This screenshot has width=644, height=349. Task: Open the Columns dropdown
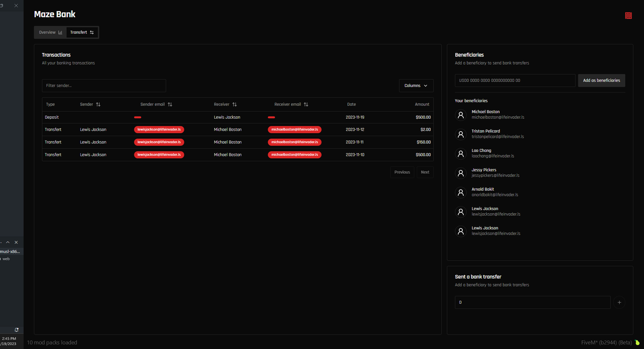(x=416, y=85)
